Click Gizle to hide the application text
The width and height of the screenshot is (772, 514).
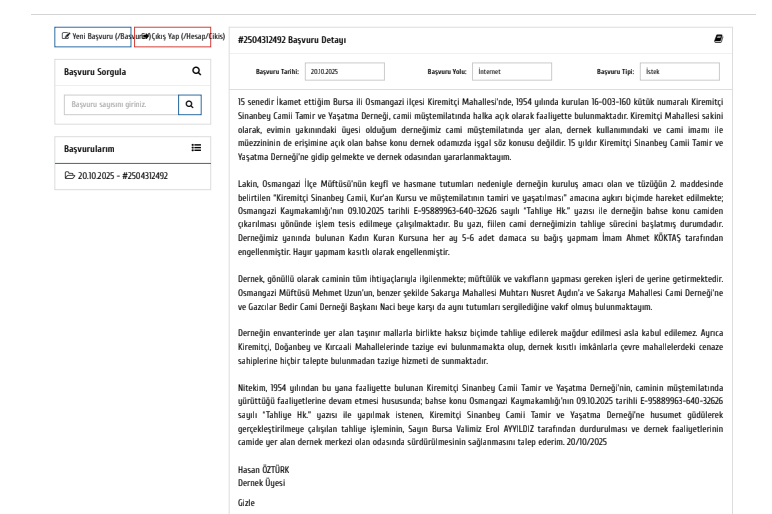coord(247,504)
